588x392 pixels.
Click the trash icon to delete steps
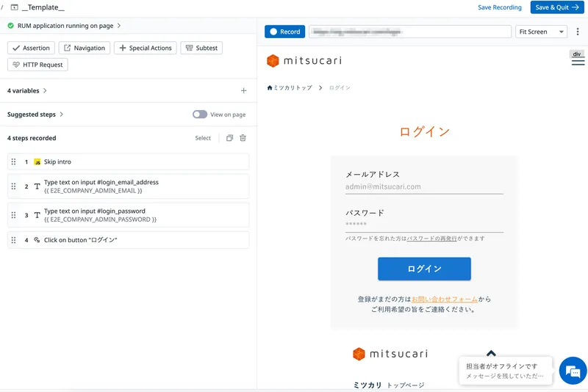pos(243,138)
